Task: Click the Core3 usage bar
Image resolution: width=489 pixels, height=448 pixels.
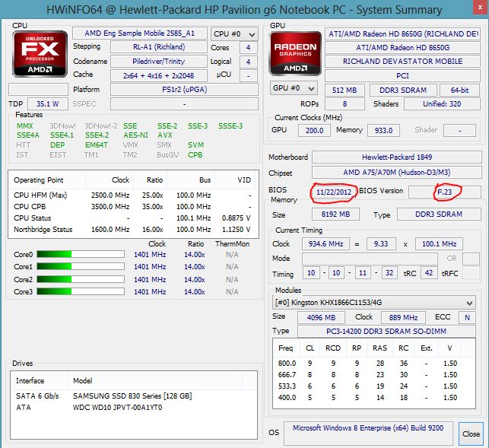Action: (81, 291)
